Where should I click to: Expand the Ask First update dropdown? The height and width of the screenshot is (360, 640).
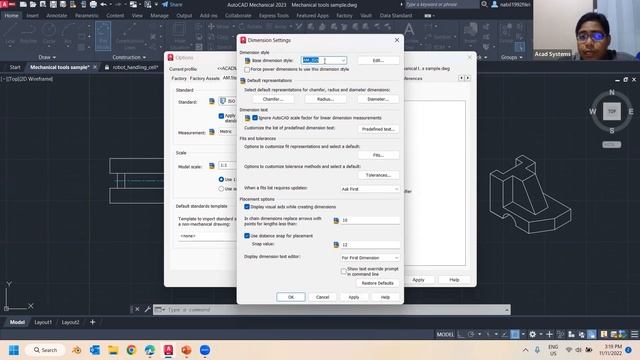(370, 189)
